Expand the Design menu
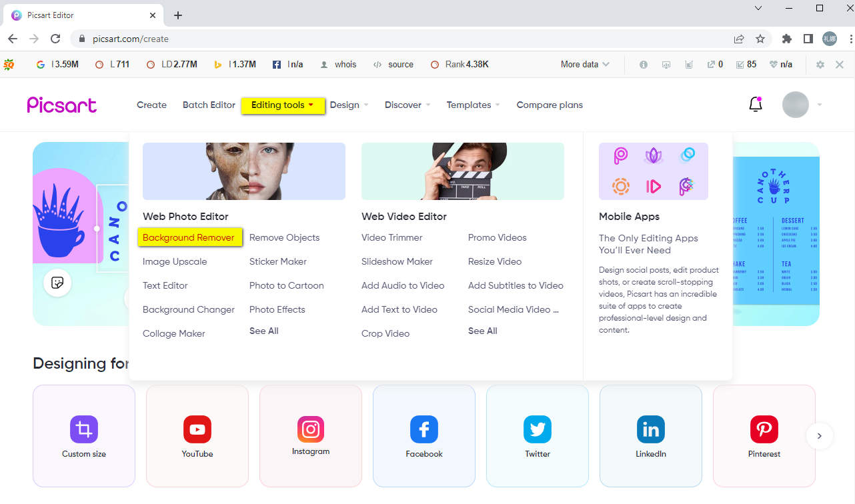Viewport: 855px width, 504px height. (x=349, y=105)
